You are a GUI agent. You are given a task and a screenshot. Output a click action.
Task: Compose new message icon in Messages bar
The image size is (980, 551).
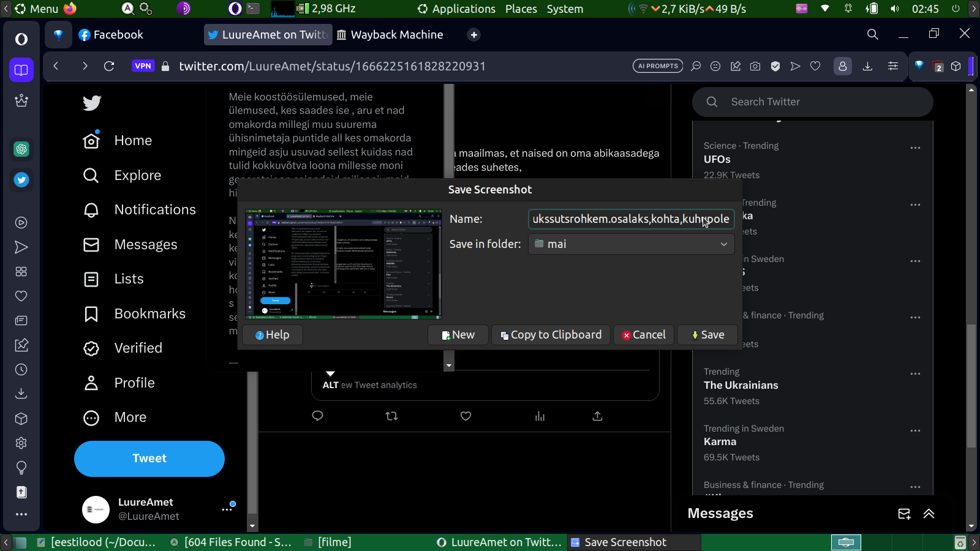[x=904, y=514]
